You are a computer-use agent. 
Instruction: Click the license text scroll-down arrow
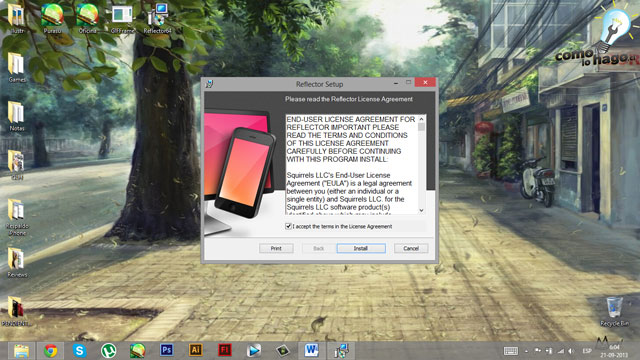(x=422, y=210)
